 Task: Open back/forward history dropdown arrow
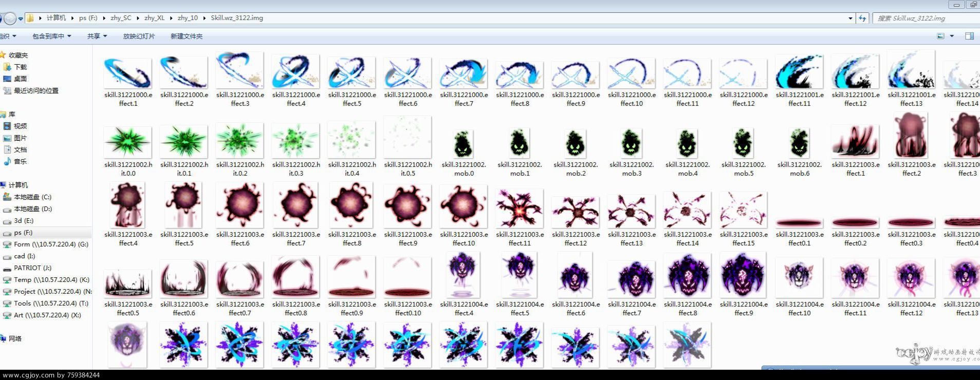pyautogui.click(x=21, y=18)
